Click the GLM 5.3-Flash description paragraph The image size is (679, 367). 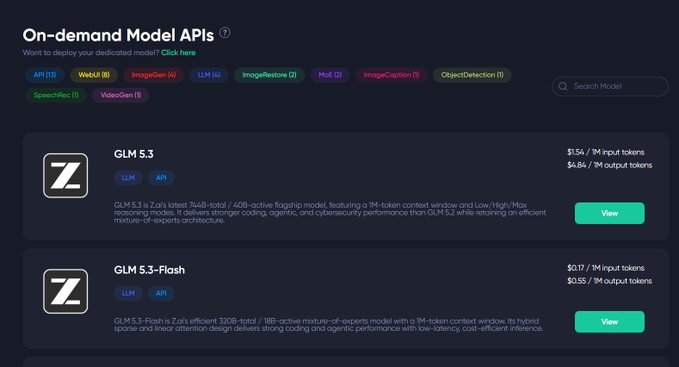coord(328,325)
